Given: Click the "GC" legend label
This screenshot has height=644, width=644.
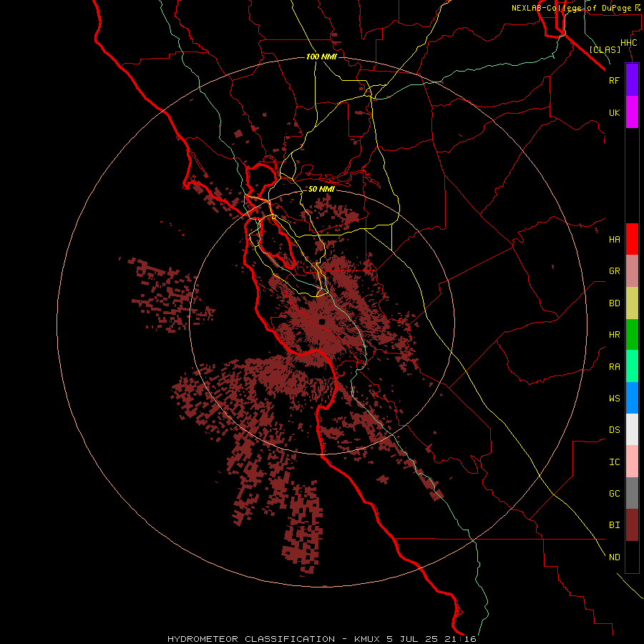Looking at the screenshot, I should pos(614,494).
